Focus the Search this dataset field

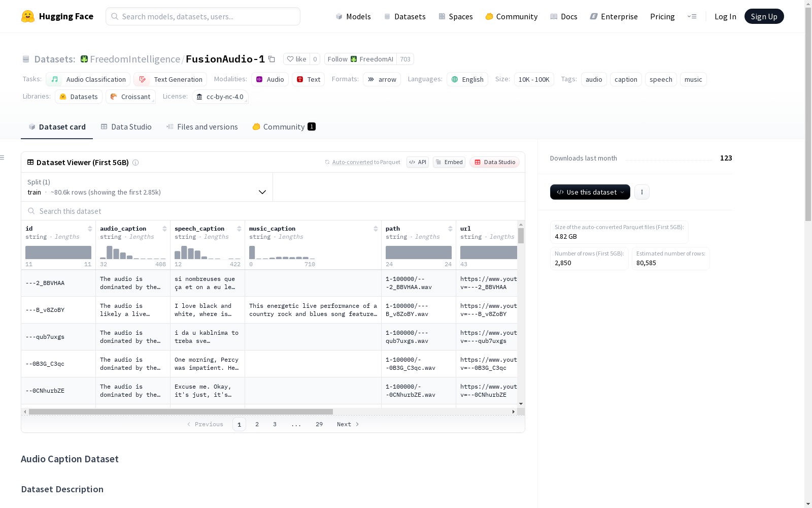point(273,211)
